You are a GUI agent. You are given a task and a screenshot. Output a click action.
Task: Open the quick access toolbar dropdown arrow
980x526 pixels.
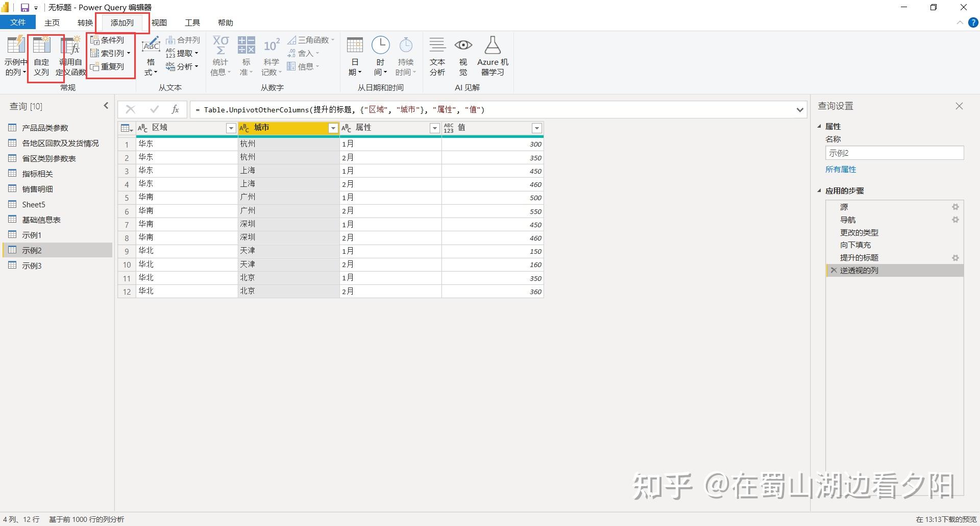click(36, 8)
